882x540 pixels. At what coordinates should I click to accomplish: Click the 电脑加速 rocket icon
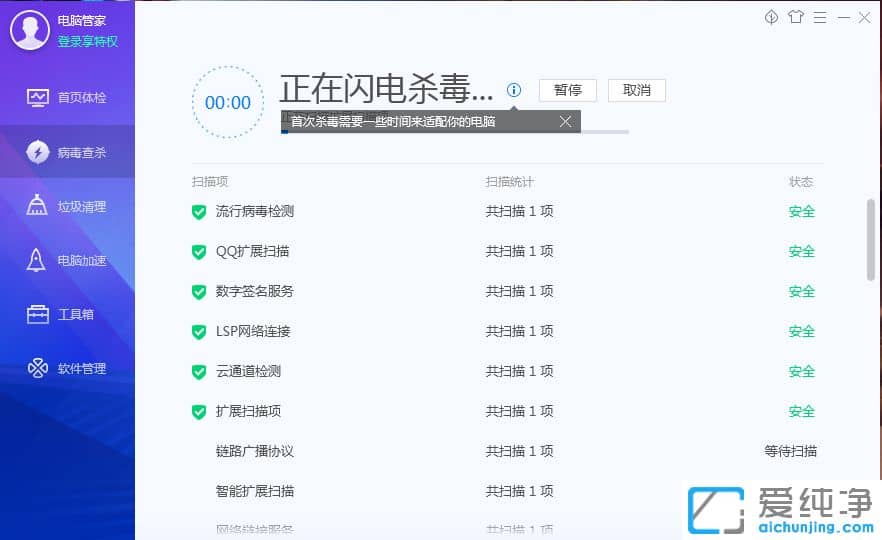tap(37, 260)
